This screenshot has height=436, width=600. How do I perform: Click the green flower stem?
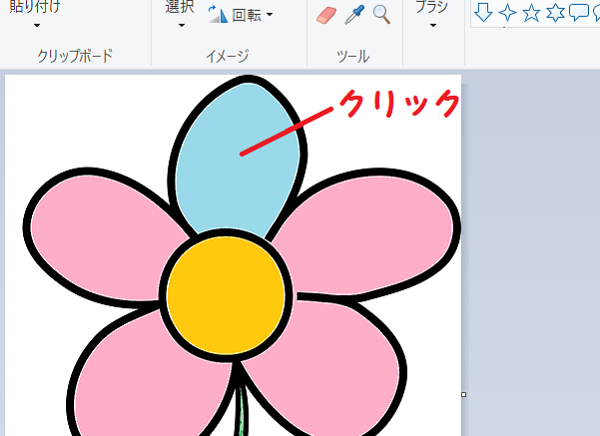click(241, 413)
